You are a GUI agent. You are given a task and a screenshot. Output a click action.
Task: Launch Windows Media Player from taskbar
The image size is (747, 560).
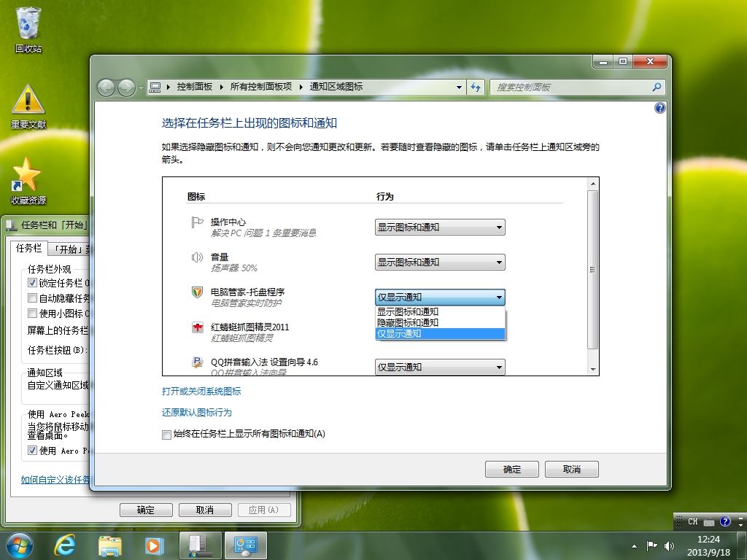(x=154, y=545)
